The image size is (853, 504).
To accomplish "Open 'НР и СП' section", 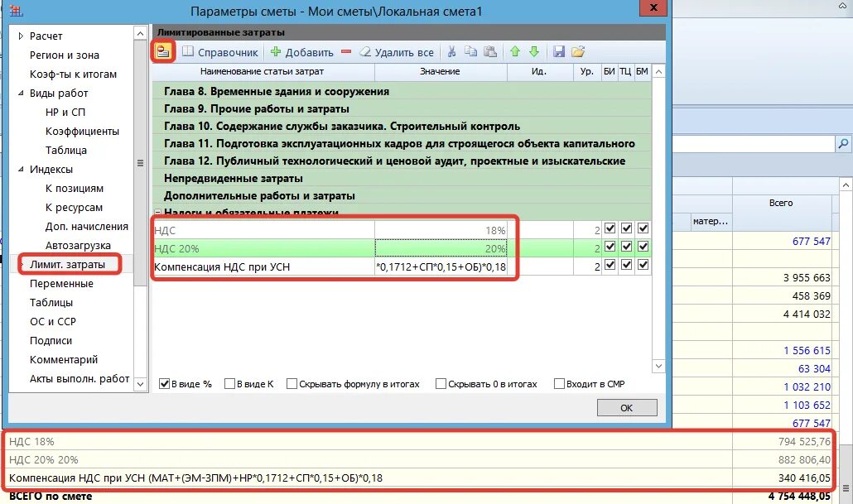I will pos(65,112).
